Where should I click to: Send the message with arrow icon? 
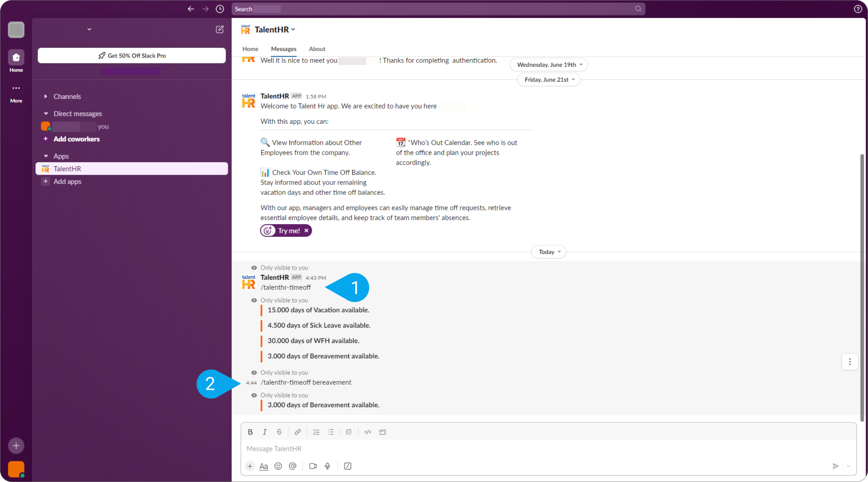(836, 466)
